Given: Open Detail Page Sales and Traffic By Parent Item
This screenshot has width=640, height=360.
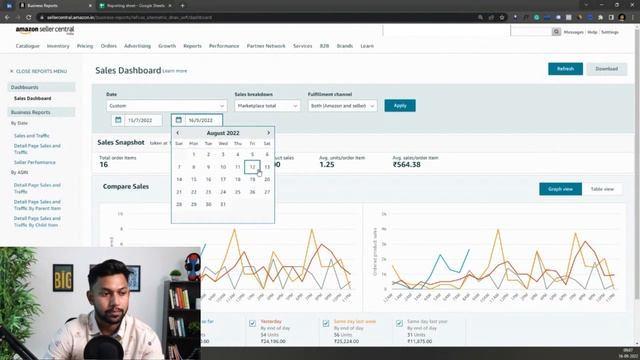Looking at the screenshot, I should click(37, 205).
